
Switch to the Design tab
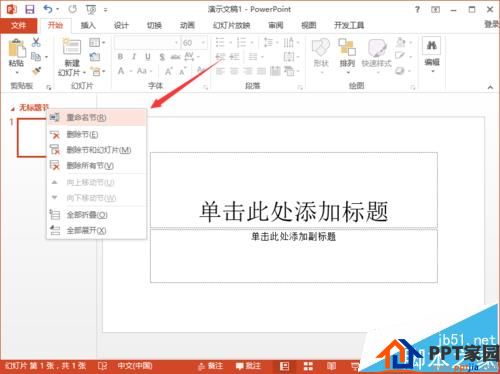[x=121, y=25]
